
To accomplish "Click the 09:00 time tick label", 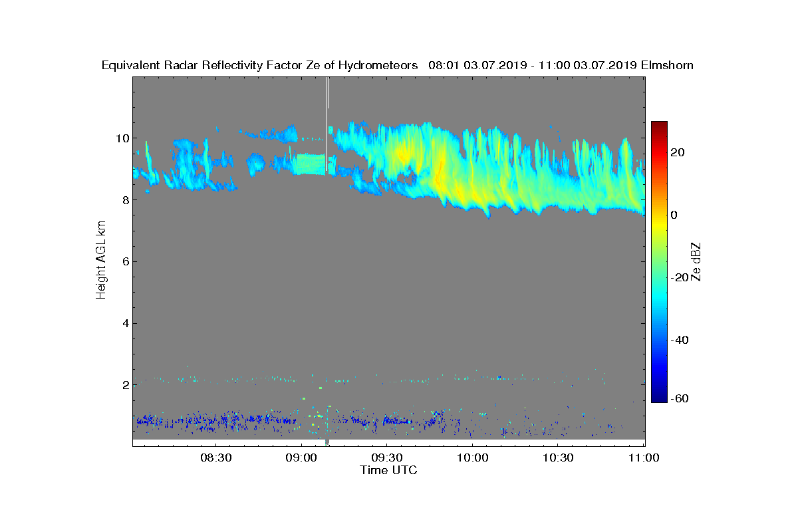I will [301, 458].
